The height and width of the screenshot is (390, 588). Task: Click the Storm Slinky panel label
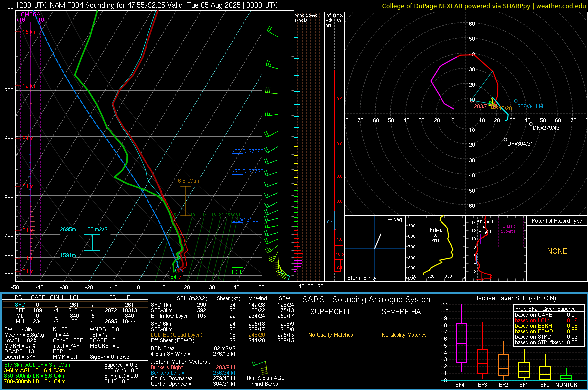click(362, 278)
